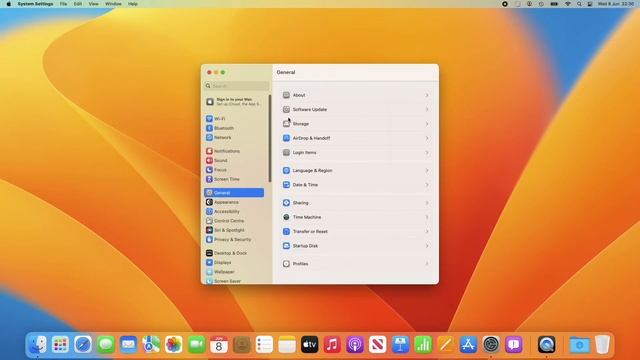Select Sound in the sidebar
This screenshot has width=640, height=360.
pos(234,160)
